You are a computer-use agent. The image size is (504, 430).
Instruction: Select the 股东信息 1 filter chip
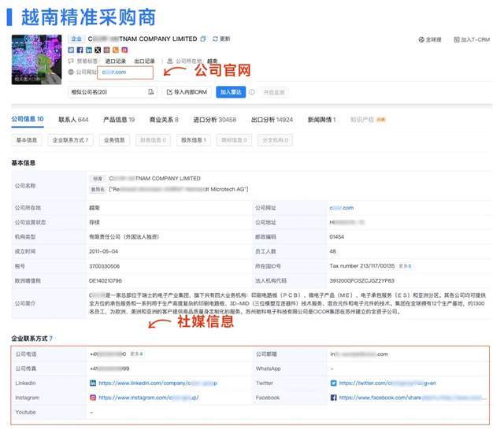tap(193, 140)
